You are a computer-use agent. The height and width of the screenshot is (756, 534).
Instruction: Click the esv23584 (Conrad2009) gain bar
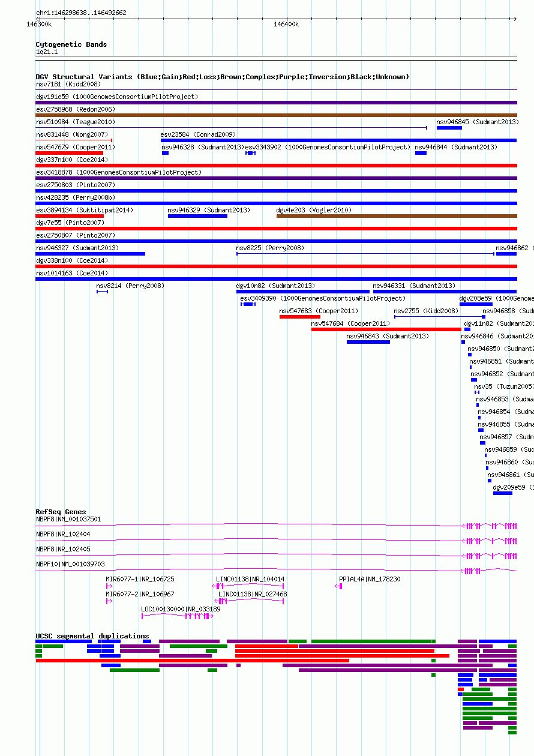click(339, 140)
